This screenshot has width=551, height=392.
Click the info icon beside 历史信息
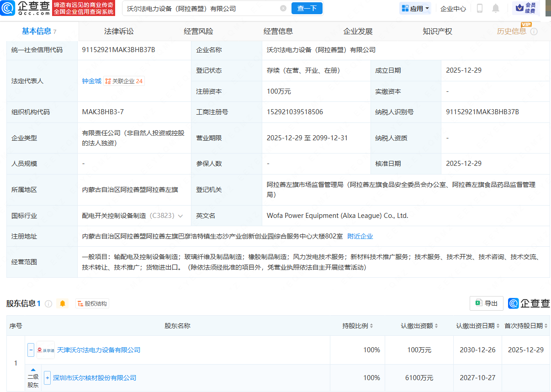[x=534, y=32]
